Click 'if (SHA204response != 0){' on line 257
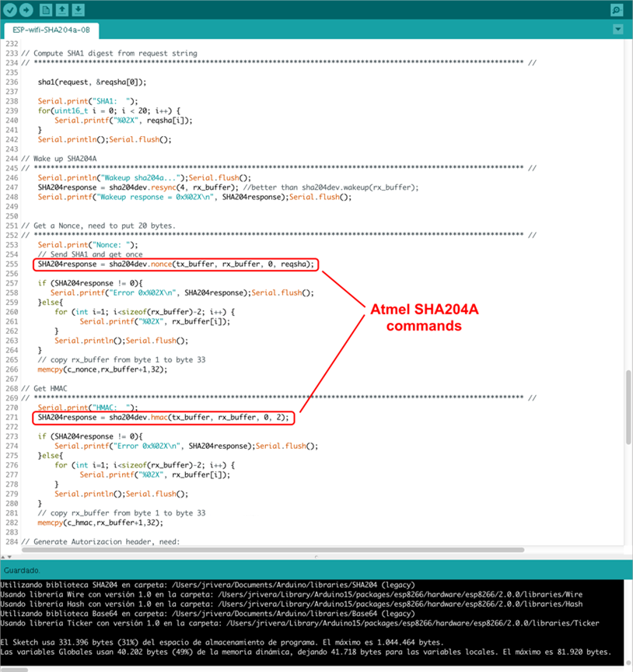The width and height of the screenshot is (633, 672). click(x=90, y=283)
